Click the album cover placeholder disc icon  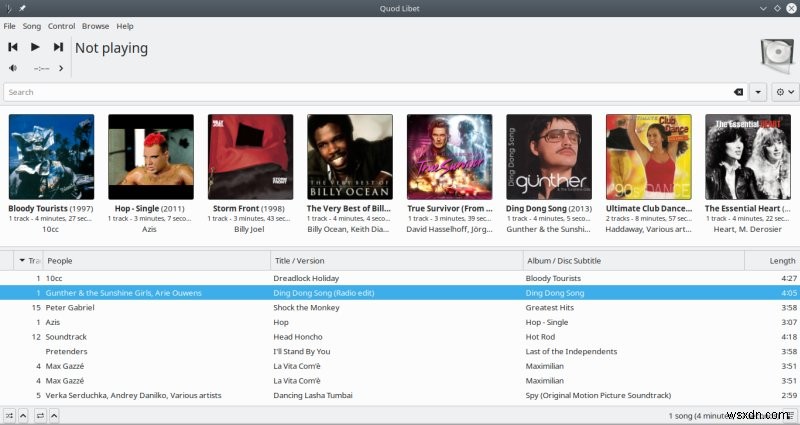(777, 55)
